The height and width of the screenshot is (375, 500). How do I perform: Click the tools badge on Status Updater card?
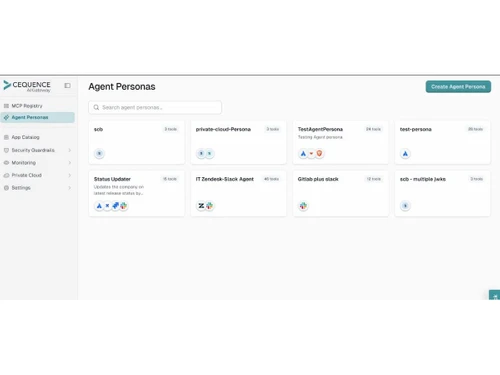pos(170,179)
